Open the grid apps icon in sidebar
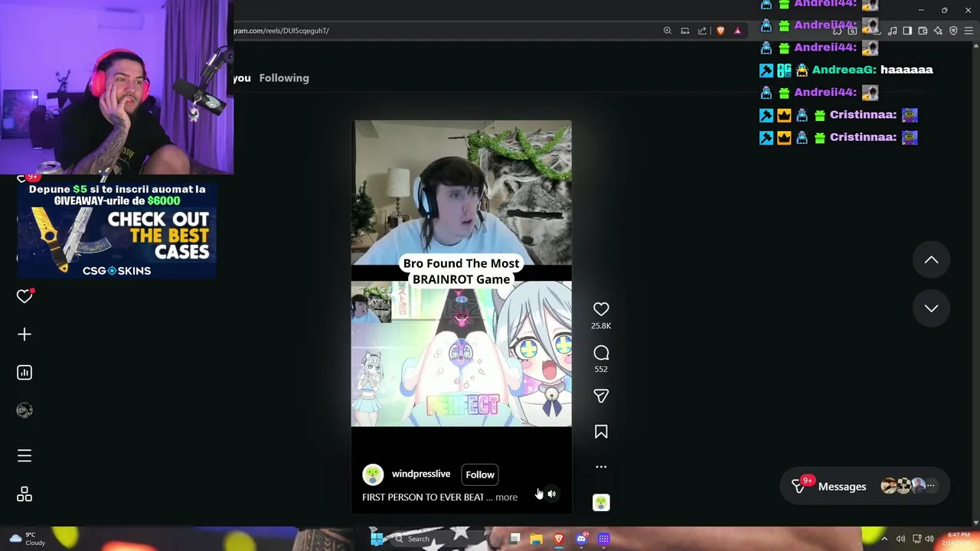 coord(24,494)
